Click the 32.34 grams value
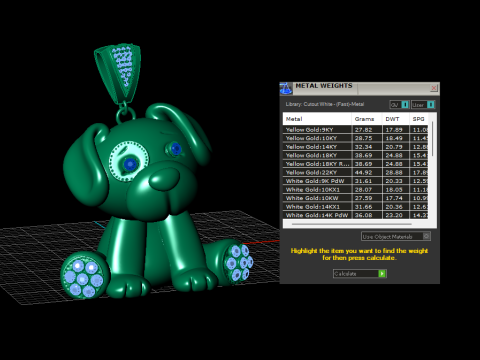Image resolution: width=480 pixels, height=360 pixels. (x=363, y=147)
